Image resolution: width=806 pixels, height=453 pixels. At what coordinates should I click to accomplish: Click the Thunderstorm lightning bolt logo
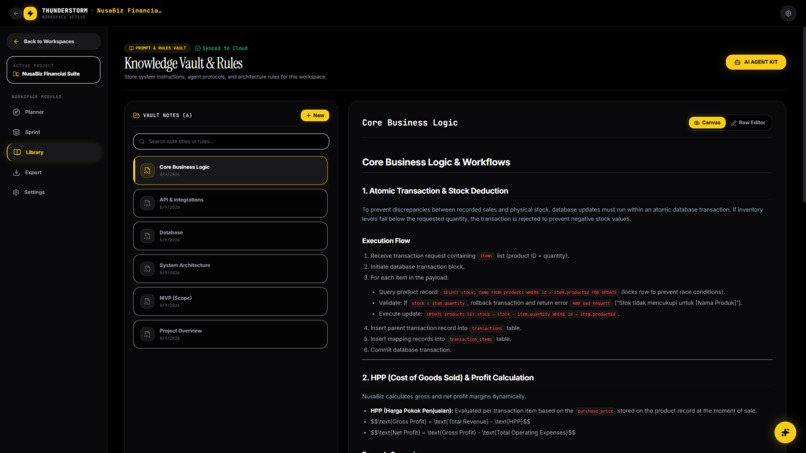[x=30, y=13]
